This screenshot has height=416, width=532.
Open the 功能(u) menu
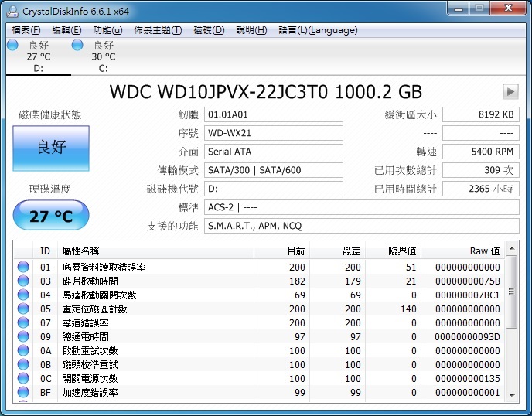pyautogui.click(x=107, y=30)
